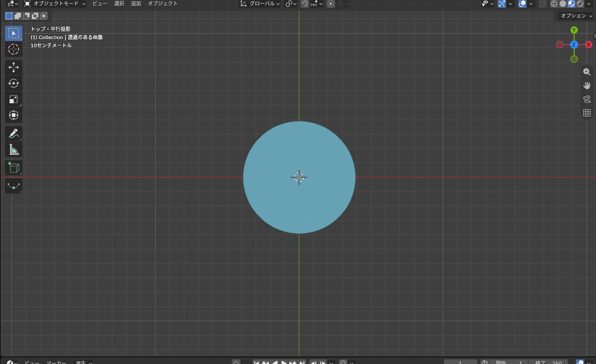Select the Select Box tool
The height and width of the screenshot is (364, 596).
(x=14, y=33)
